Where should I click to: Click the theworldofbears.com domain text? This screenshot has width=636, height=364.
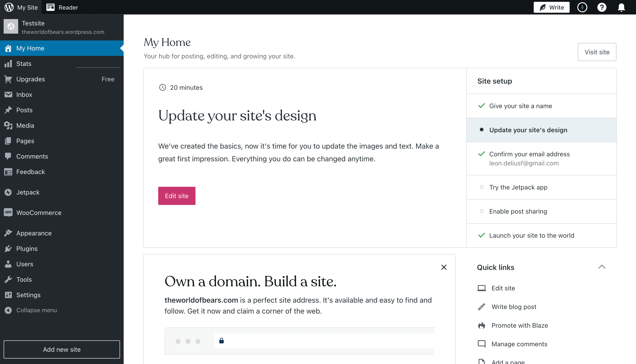tap(201, 300)
